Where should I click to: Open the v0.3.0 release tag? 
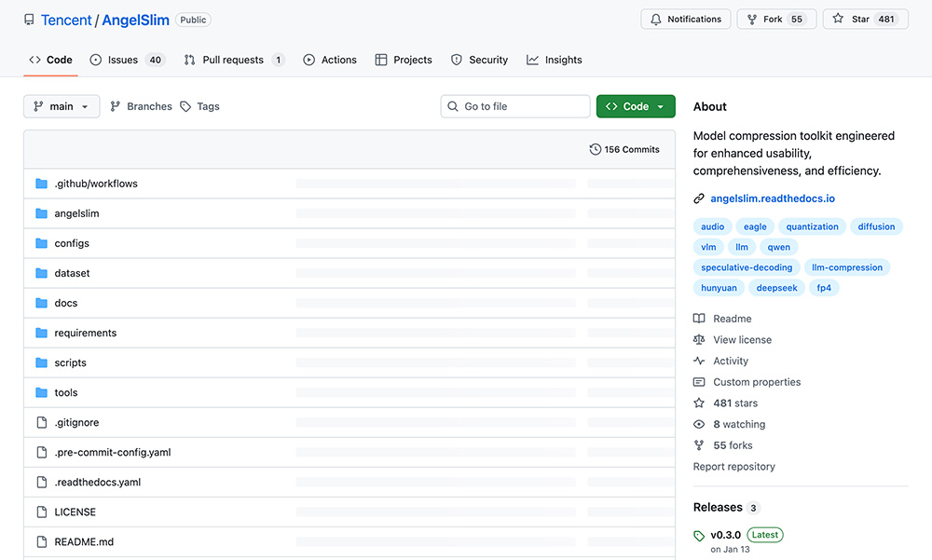pyautogui.click(x=725, y=535)
